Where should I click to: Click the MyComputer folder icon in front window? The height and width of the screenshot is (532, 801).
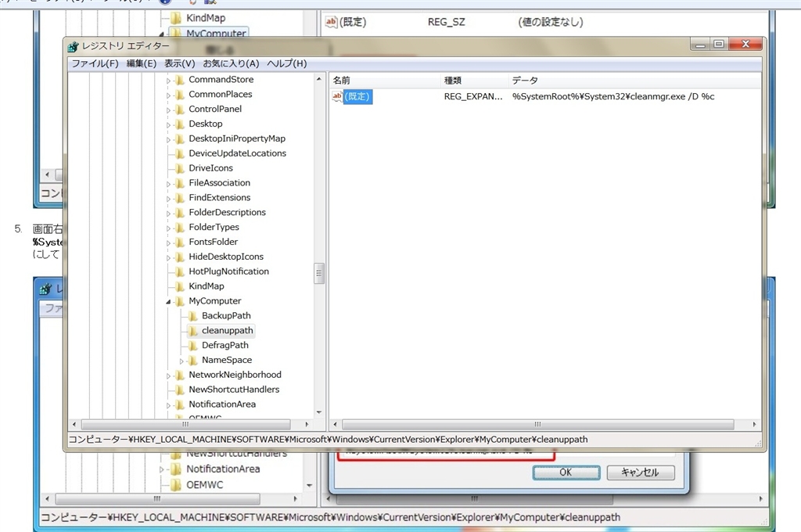(179, 301)
